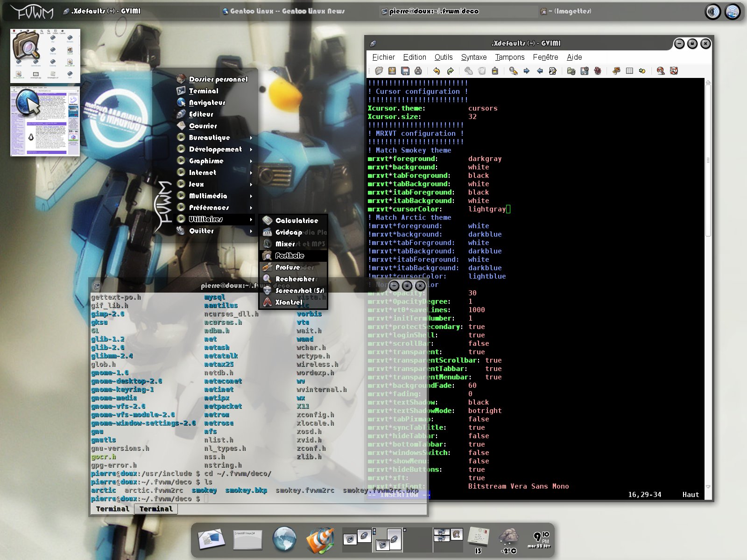Expand the Bureautique submenu
The height and width of the screenshot is (560, 747).
click(x=215, y=138)
